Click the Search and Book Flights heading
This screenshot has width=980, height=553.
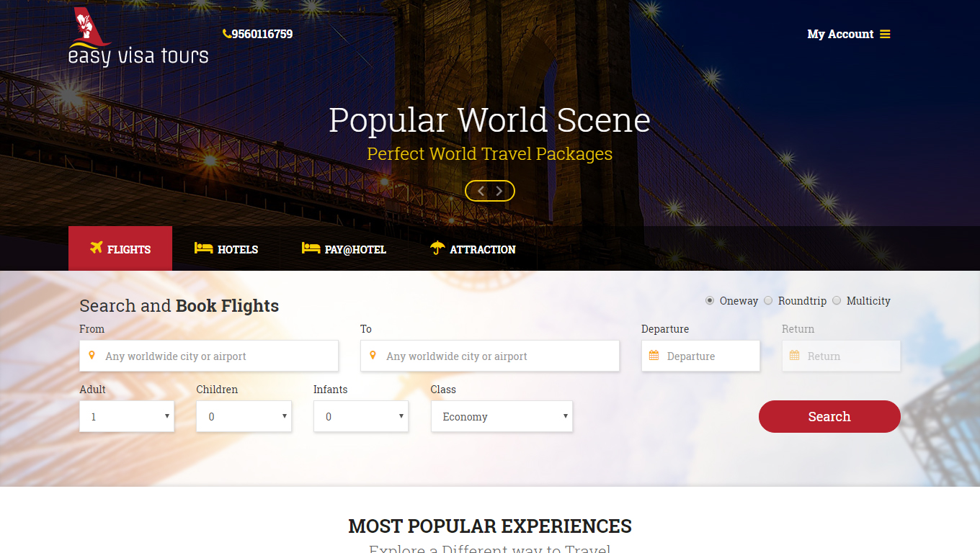point(179,306)
